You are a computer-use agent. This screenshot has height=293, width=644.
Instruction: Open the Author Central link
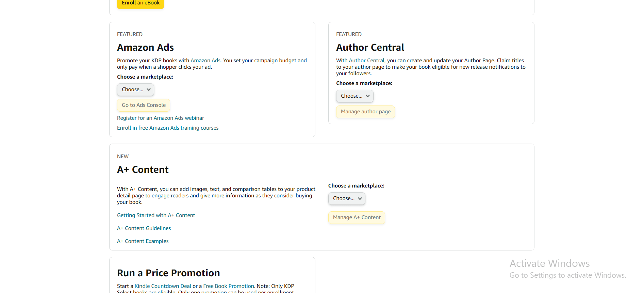click(x=366, y=60)
